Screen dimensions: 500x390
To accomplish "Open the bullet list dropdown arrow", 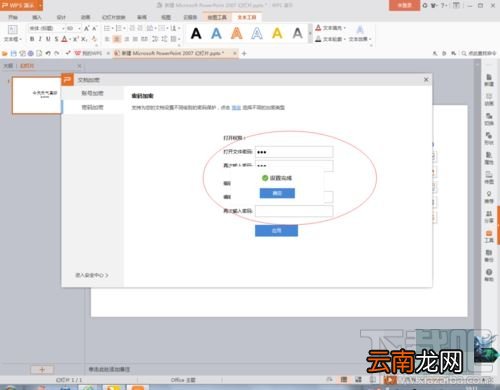I will click(113, 28).
